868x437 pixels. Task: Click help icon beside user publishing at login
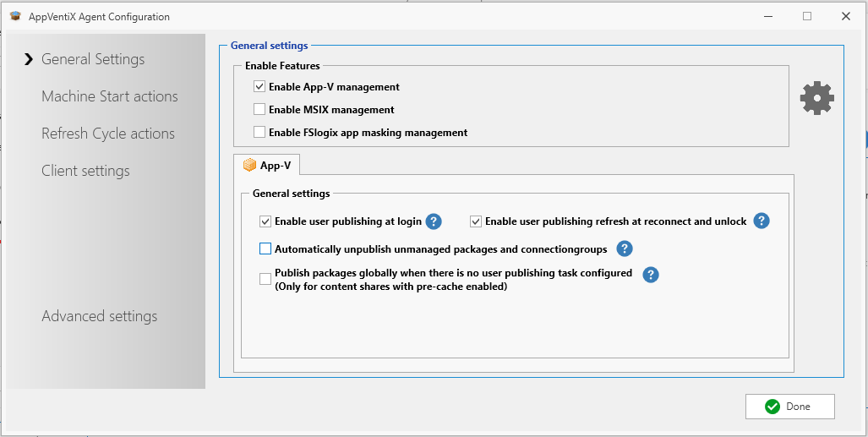click(434, 221)
